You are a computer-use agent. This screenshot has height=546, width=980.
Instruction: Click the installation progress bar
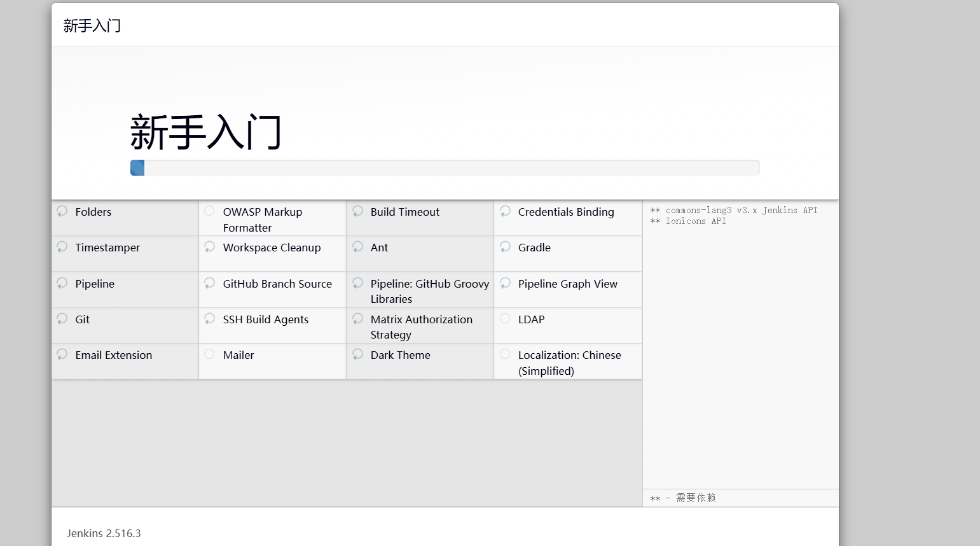pos(445,167)
